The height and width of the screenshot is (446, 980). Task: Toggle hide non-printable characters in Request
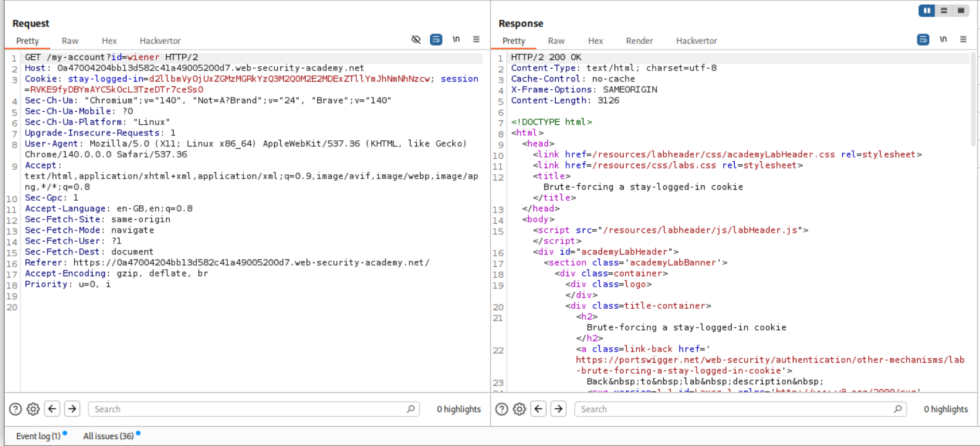coord(416,40)
